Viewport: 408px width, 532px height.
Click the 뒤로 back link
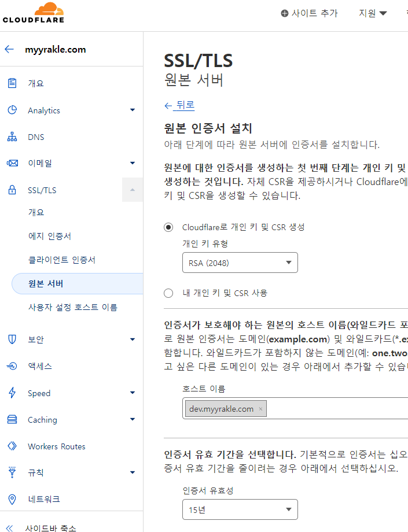[179, 105]
